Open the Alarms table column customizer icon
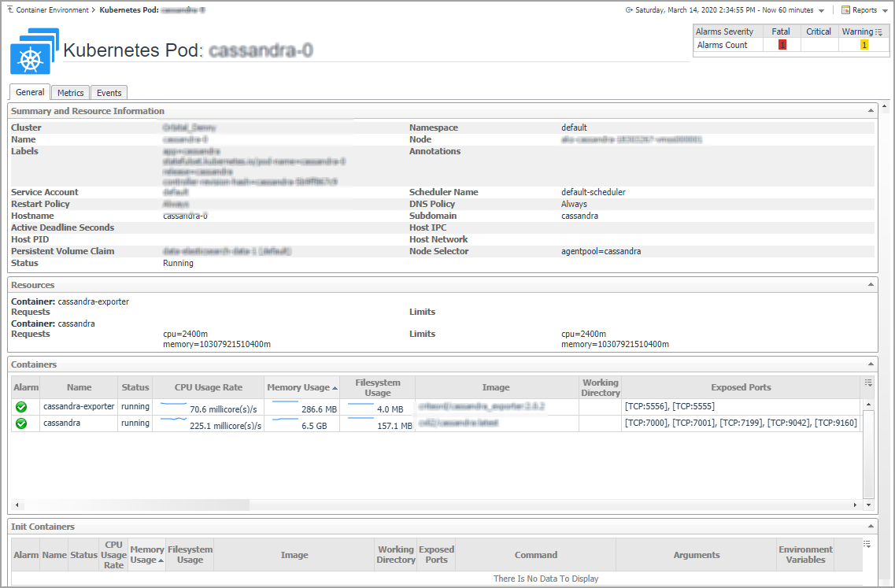Screen dimensions: 895x588 coord(878,32)
